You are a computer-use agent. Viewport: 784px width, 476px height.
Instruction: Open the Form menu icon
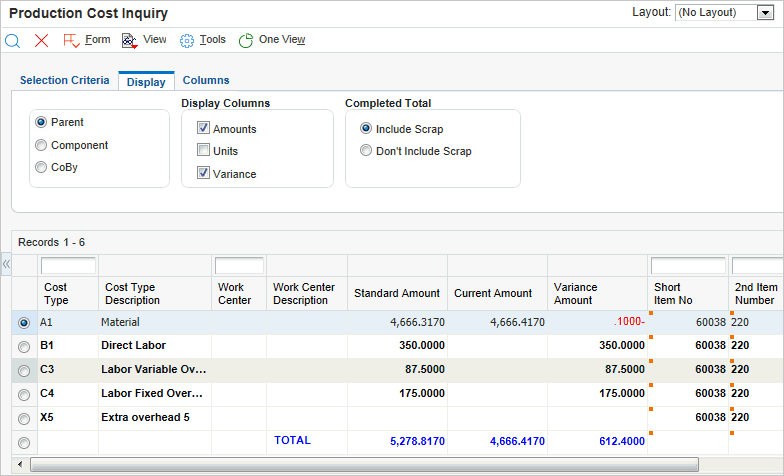(x=72, y=40)
